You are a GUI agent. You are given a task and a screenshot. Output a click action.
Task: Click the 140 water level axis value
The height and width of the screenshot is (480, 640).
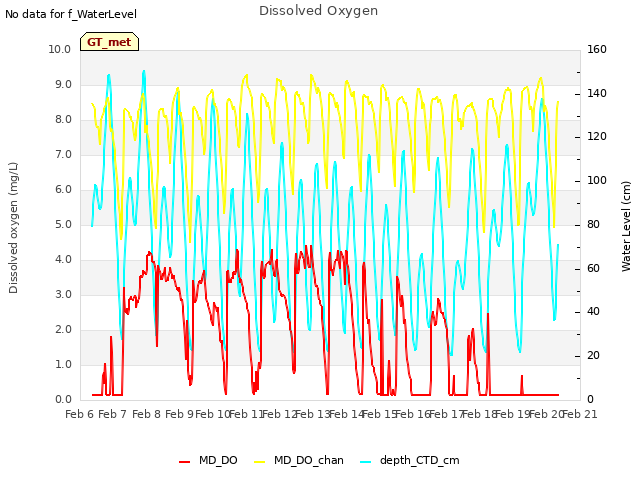(597, 93)
